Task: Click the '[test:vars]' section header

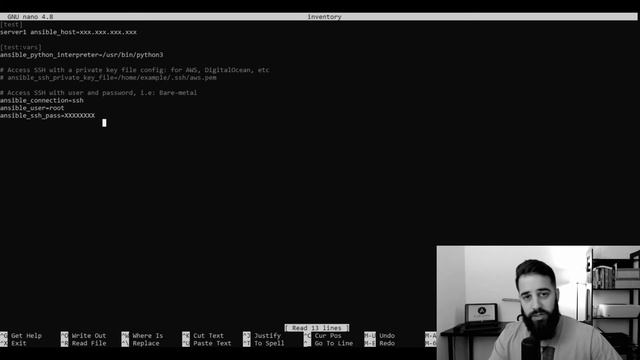Action: click(21, 47)
